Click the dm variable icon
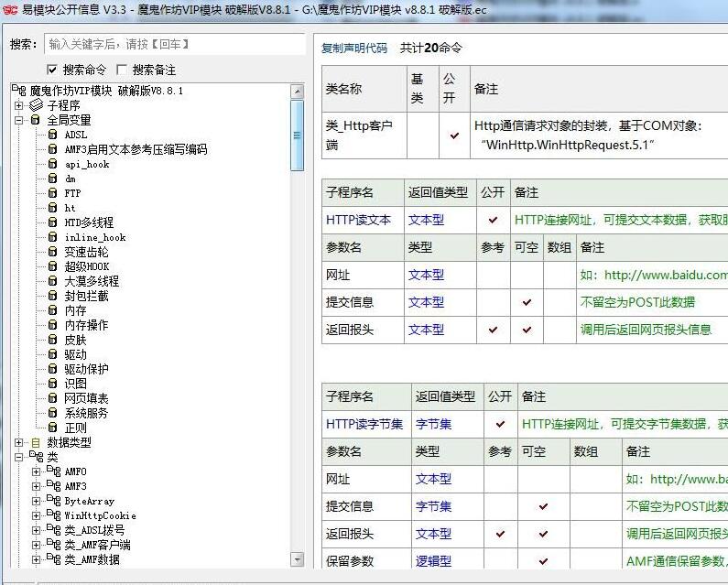Viewport: 728px width, 585px height. pos(52,179)
